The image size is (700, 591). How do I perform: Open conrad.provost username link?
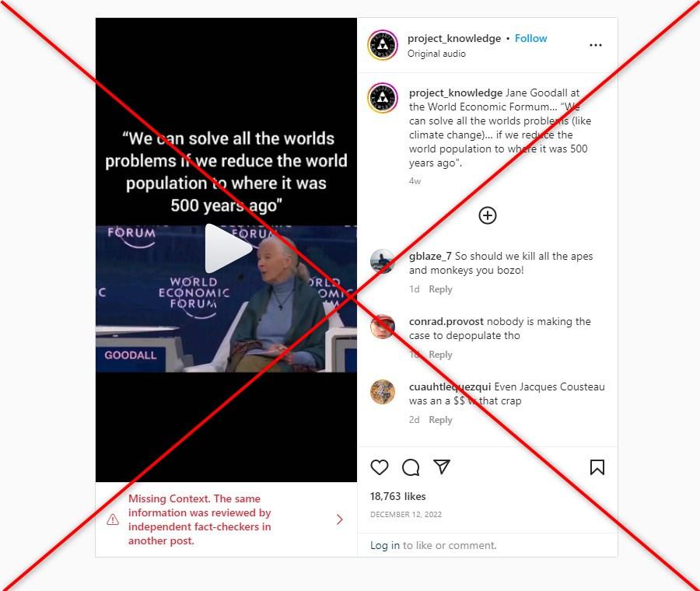coord(446,321)
